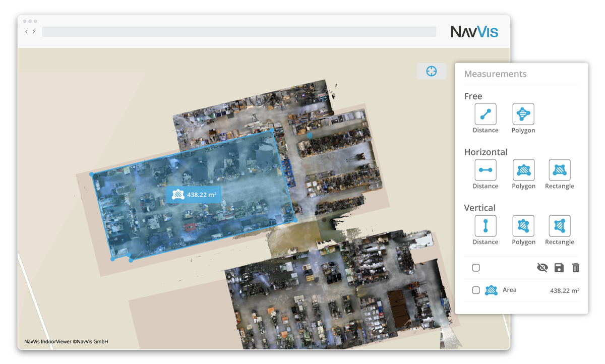Pick the Horizontal Rectangle tool
This screenshot has width=605, height=364.
pyautogui.click(x=559, y=170)
